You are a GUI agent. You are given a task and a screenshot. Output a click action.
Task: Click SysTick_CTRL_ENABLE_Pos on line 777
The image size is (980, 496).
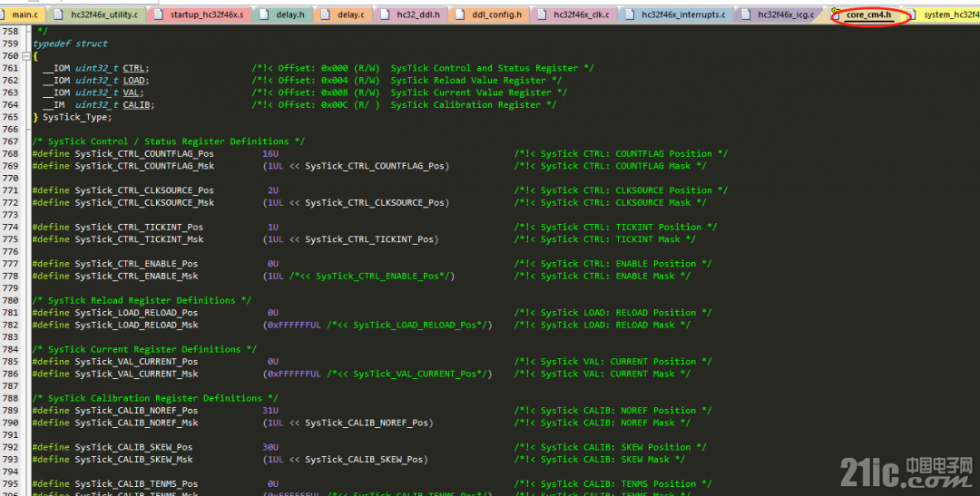[x=136, y=264]
